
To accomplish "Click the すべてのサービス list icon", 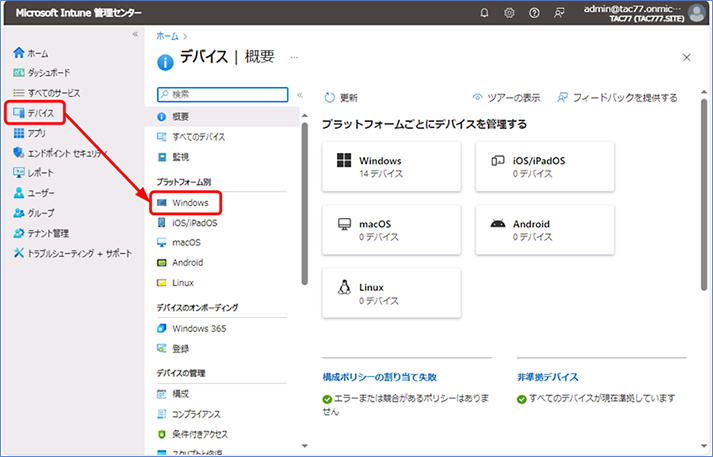I will click(19, 93).
